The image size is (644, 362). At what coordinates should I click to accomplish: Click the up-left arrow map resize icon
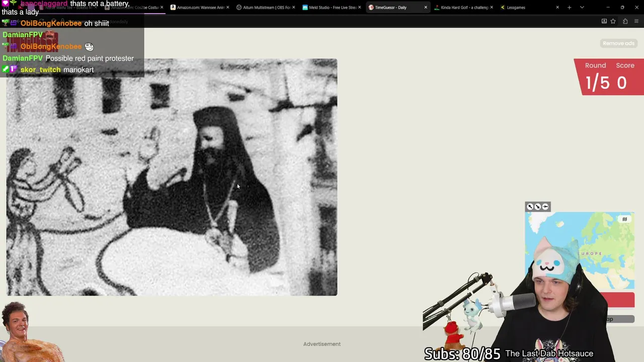pyautogui.click(x=530, y=207)
